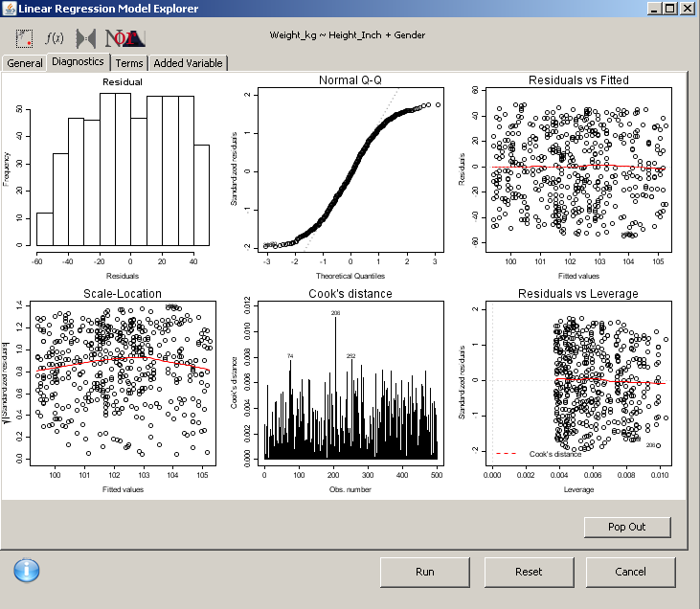Select the Diagnostics tab
Viewport: 700px width, 609px height.
point(79,62)
